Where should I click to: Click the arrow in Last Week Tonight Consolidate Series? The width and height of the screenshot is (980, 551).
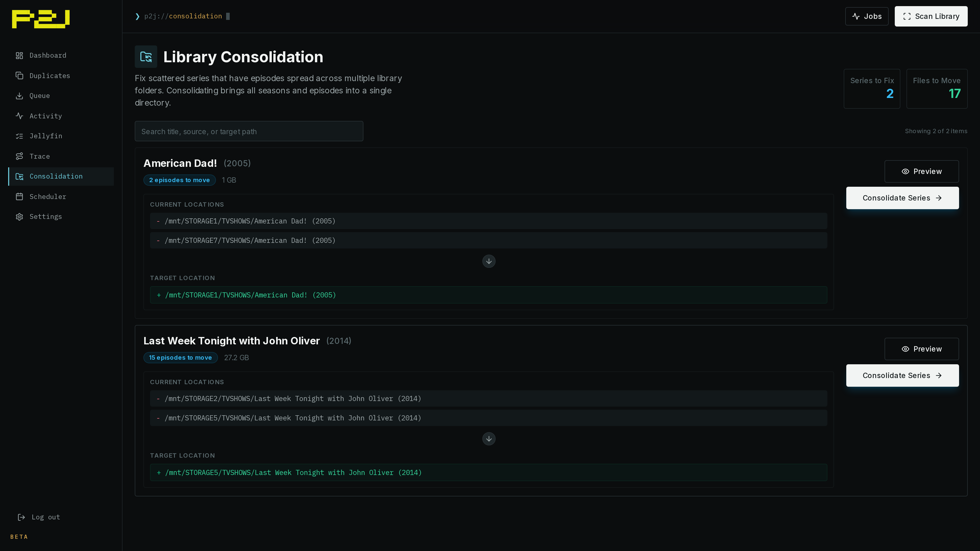[939, 376]
